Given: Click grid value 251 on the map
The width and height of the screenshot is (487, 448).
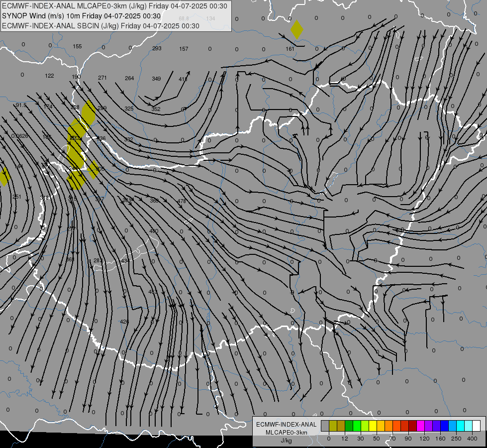Looking at the screenshot, I should [17, 197].
